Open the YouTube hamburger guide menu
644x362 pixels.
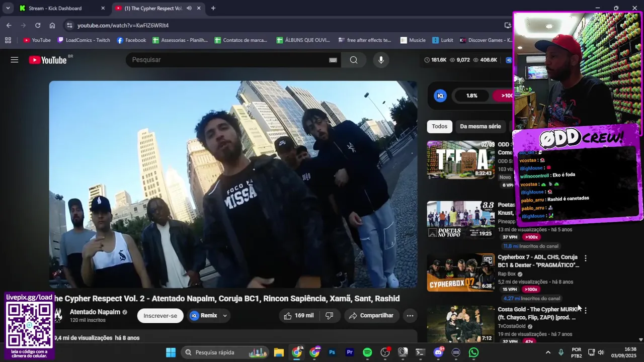pyautogui.click(x=15, y=60)
